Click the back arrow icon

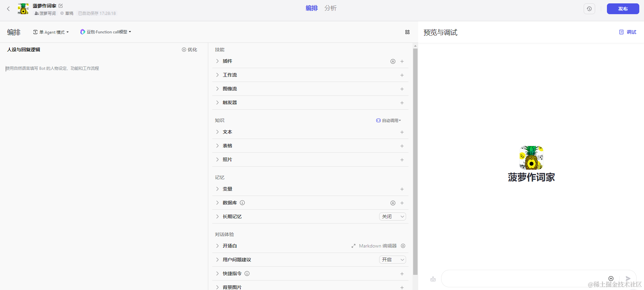point(8,9)
